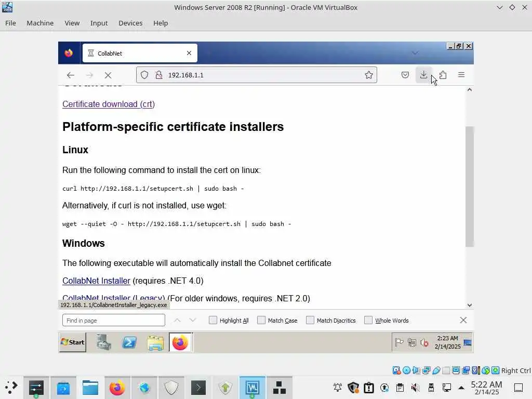Open the Help menu

pos(161,23)
